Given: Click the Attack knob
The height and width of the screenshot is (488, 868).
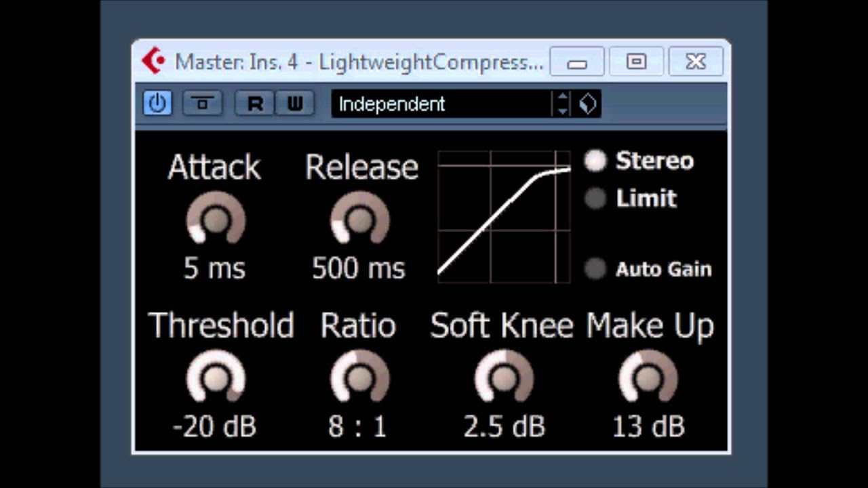Looking at the screenshot, I should click(216, 218).
